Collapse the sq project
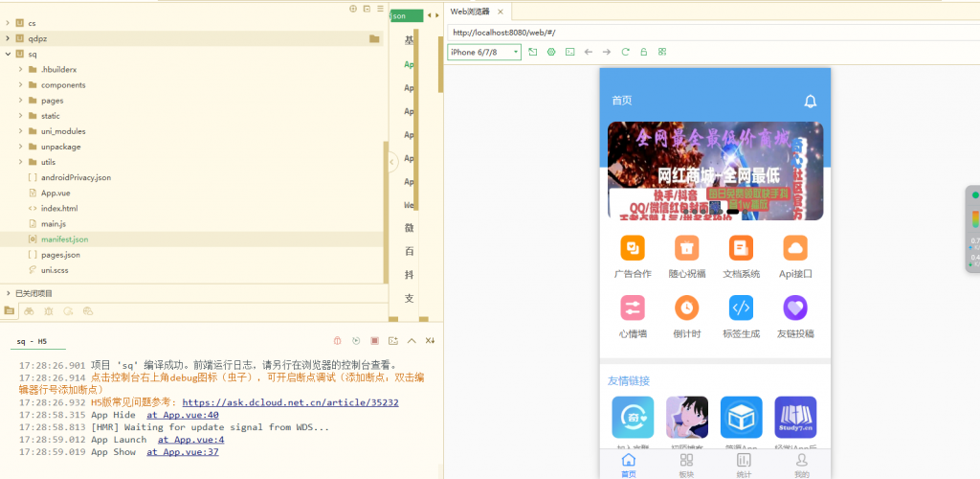 point(8,55)
